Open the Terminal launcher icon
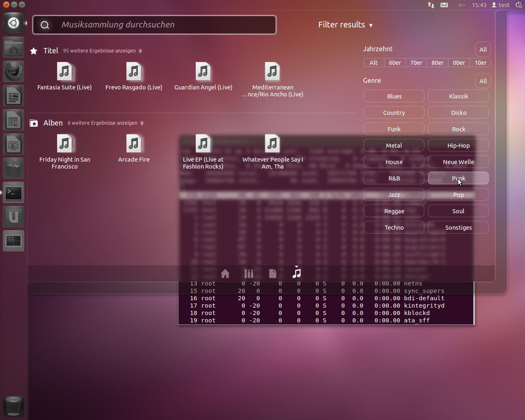Screen dimensions: 525x420 [14, 192]
